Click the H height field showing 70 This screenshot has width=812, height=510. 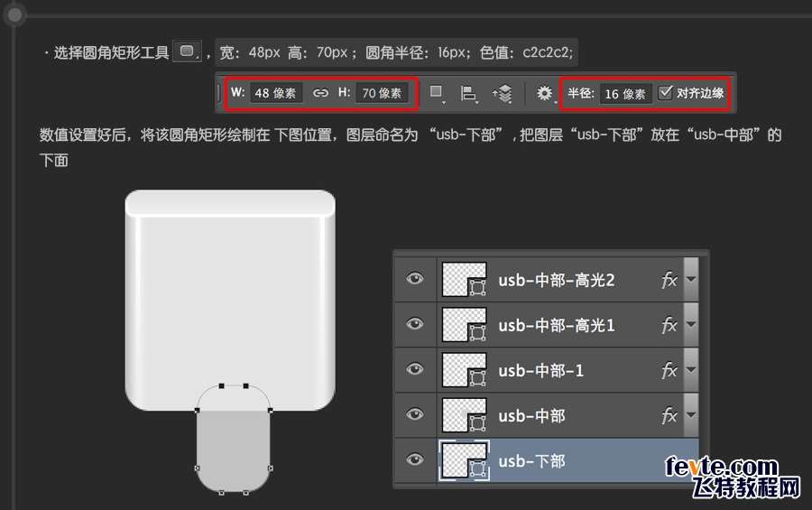[x=382, y=93]
